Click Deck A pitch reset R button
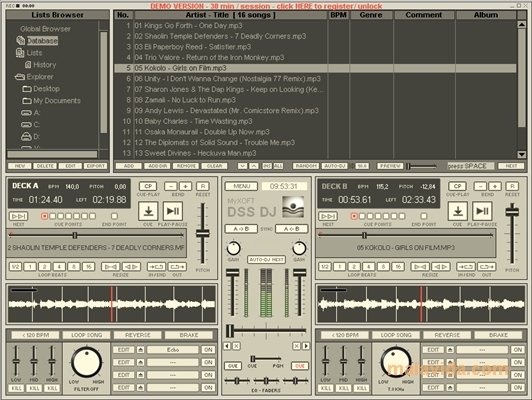This screenshot has height=400, width=532. (x=203, y=186)
